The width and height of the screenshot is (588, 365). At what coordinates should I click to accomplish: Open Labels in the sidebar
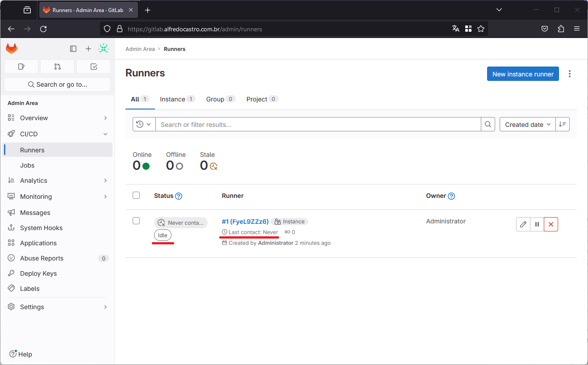coord(58,289)
